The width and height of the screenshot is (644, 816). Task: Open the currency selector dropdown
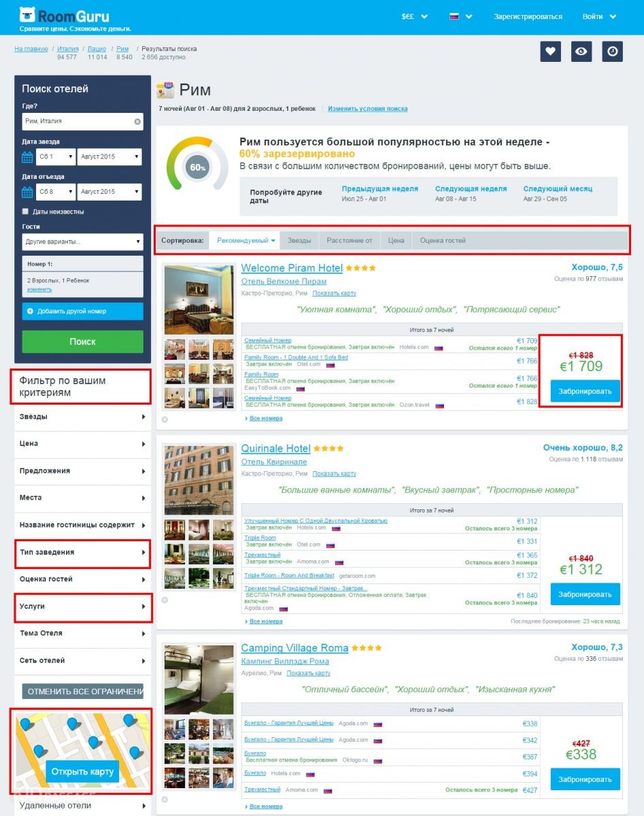pyautogui.click(x=415, y=16)
